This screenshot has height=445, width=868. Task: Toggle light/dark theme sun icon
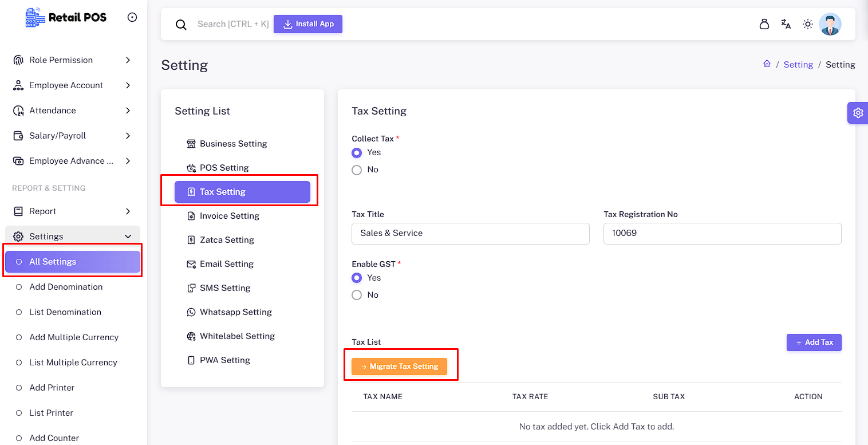coord(808,24)
